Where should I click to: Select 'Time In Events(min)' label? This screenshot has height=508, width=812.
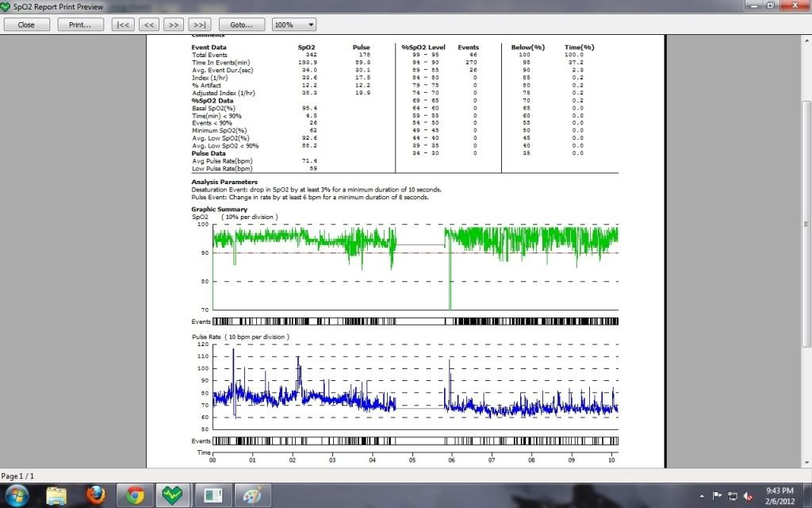[221, 62]
